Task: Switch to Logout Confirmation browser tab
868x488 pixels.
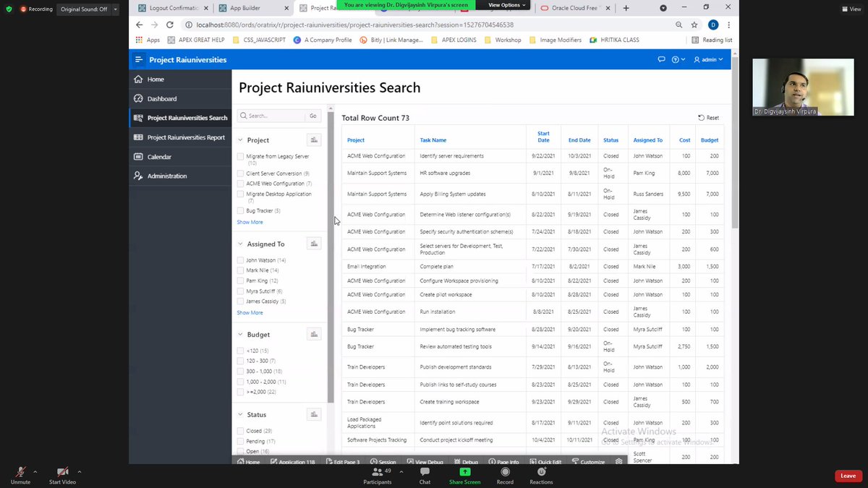Action: 172,8
